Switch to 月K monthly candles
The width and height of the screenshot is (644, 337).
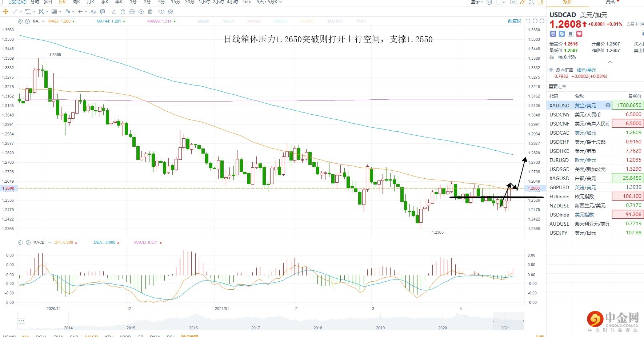[91, 2]
